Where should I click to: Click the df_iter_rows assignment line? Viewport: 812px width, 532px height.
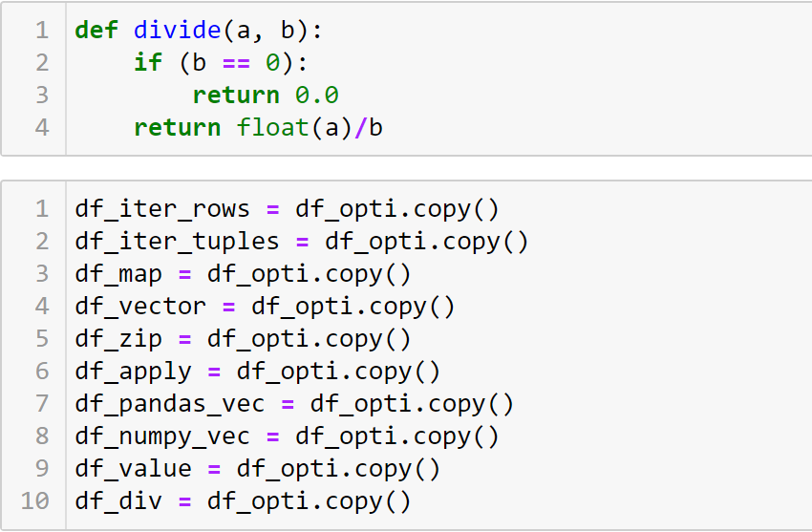[287, 209]
